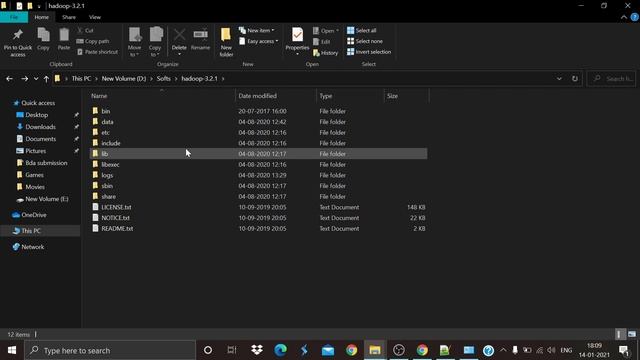Open recent locations dropdown

pos(36,79)
